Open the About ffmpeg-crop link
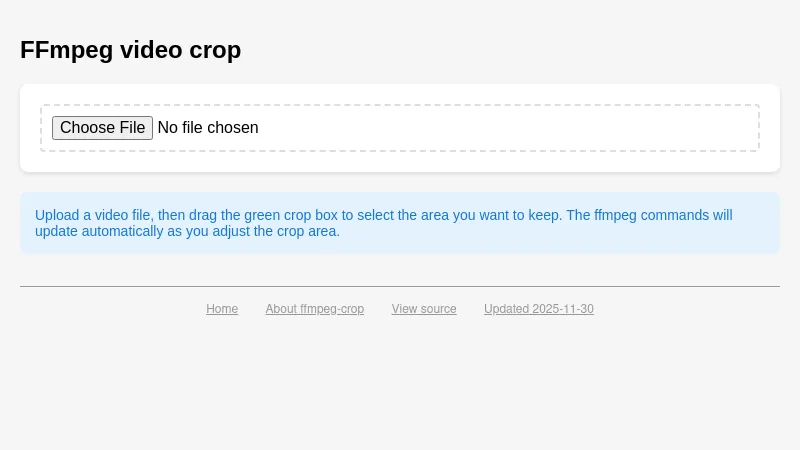The height and width of the screenshot is (450, 800). click(x=315, y=309)
